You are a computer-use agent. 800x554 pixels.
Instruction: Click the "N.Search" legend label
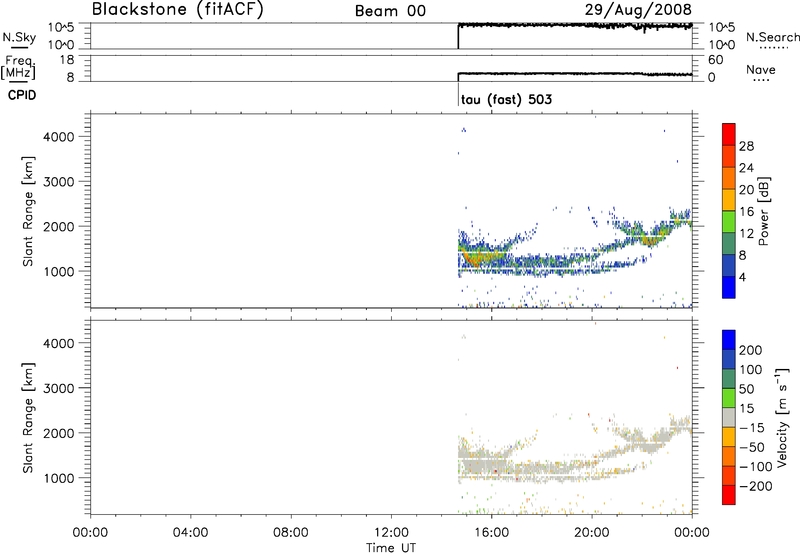coord(772,37)
